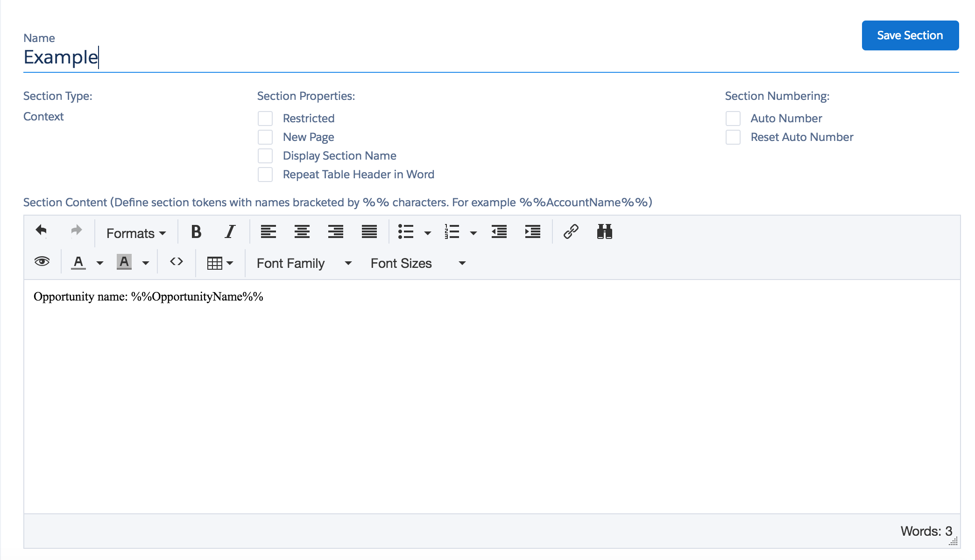
Task: Undo the last edit
Action: (x=41, y=230)
